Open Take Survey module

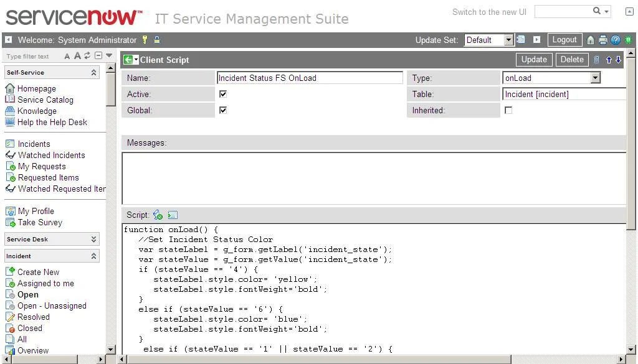pyautogui.click(x=40, y=222)
